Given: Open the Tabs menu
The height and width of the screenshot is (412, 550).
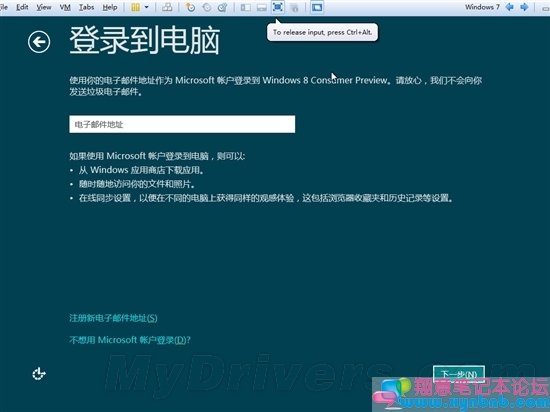Looking at the screenshot, I should click(86, 7).
